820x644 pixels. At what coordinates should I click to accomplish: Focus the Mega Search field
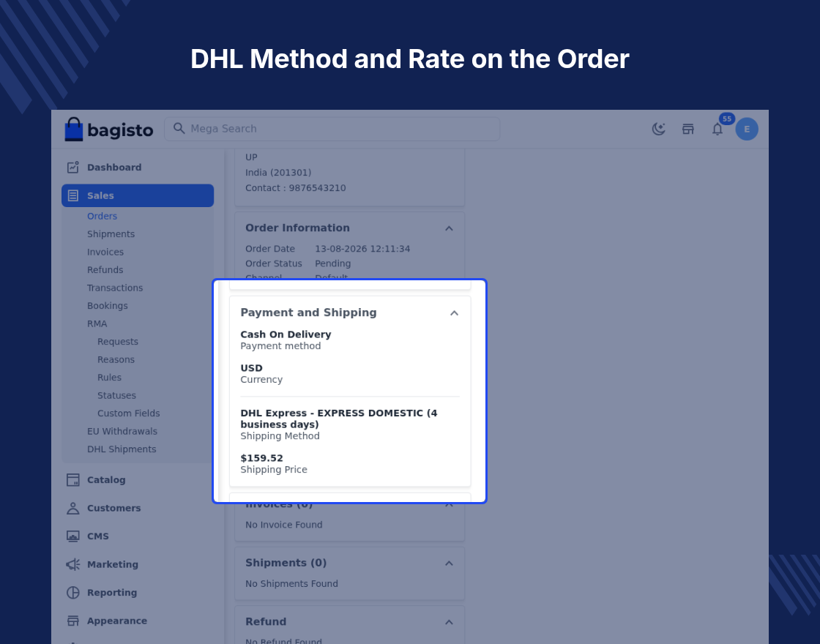pyautogui.click(x=332, y=129)
